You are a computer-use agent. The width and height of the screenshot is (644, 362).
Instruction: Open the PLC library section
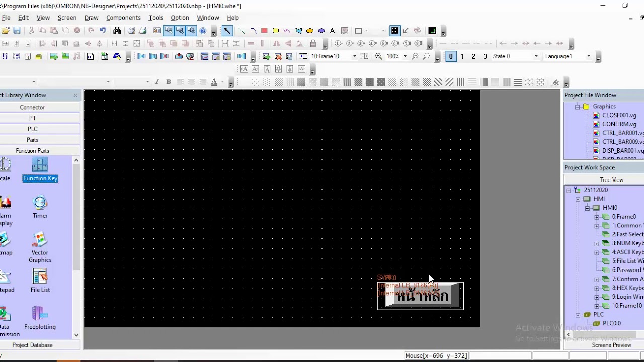point(32,129)
